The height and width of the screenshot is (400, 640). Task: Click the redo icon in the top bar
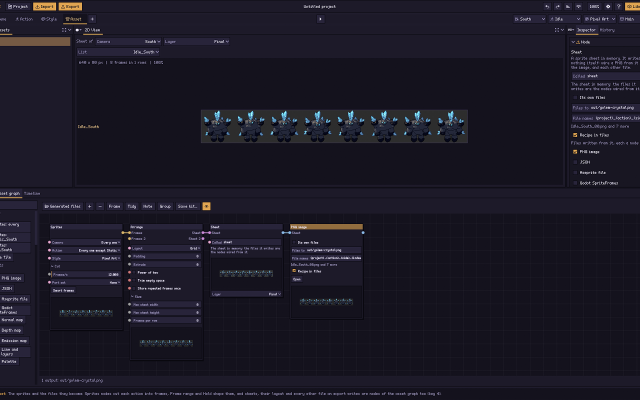558,7
